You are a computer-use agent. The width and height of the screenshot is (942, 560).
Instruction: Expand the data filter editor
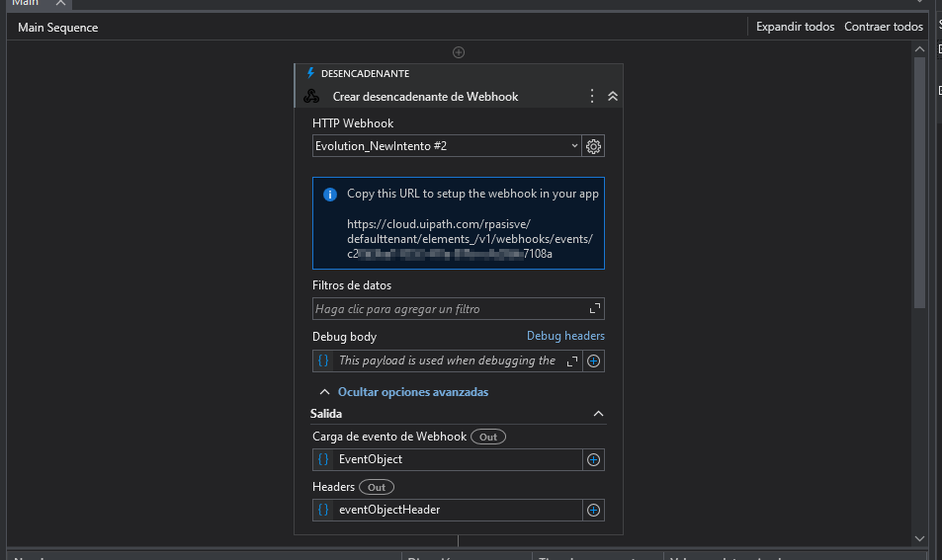click(595, 308)
